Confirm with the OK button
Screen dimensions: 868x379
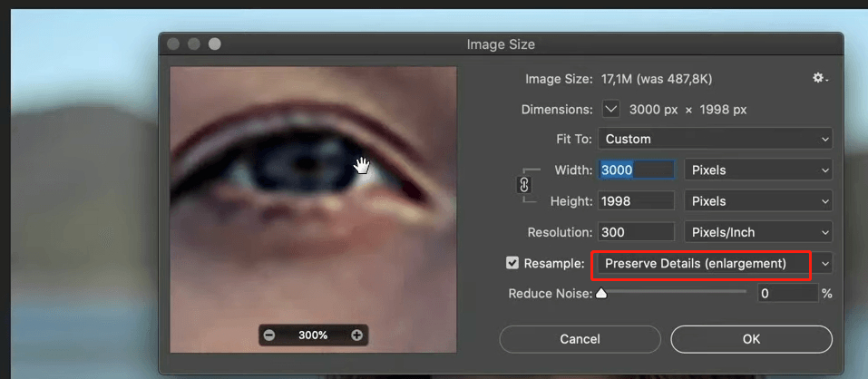[x=751, y=339]
